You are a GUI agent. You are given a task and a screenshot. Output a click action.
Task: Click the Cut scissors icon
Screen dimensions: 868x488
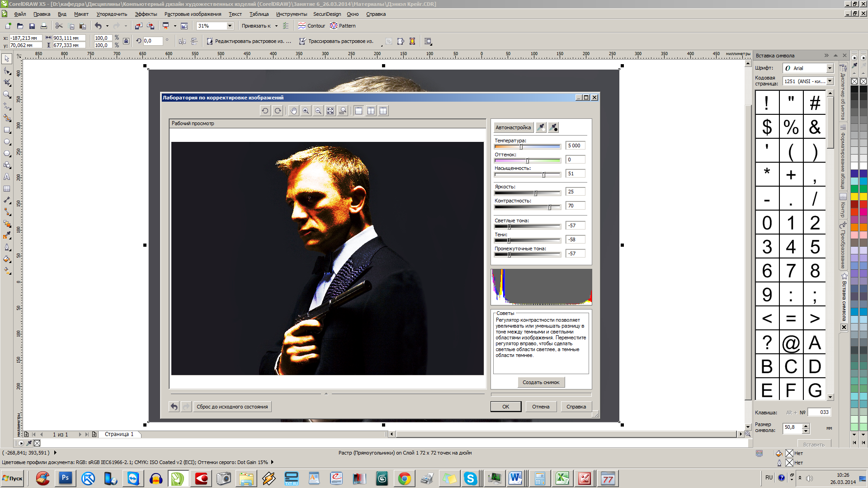tap(59, 26)
